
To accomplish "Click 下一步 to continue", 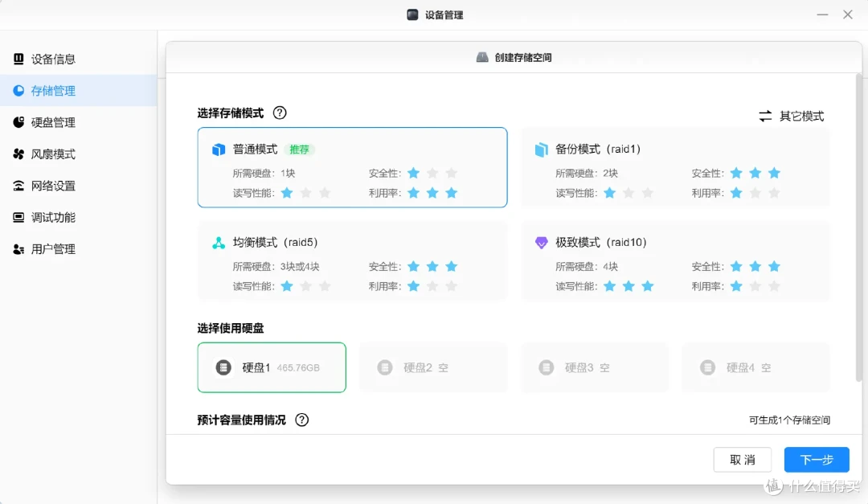I will 817,460.
